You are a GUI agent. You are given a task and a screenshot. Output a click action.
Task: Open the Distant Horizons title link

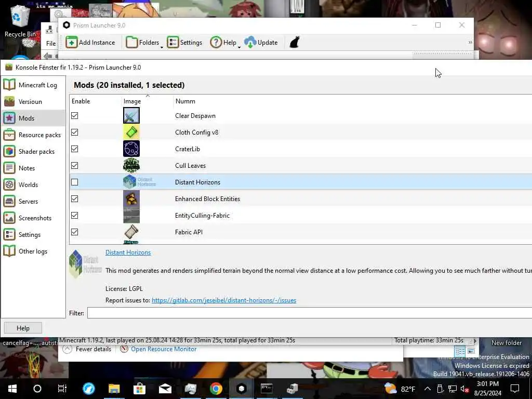click(128, 252)
